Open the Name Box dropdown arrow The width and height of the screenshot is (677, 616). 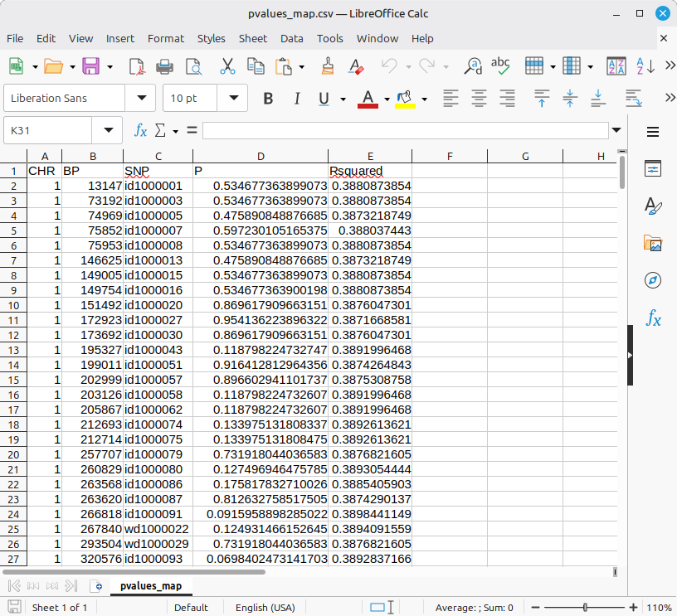tap(107, 130)
